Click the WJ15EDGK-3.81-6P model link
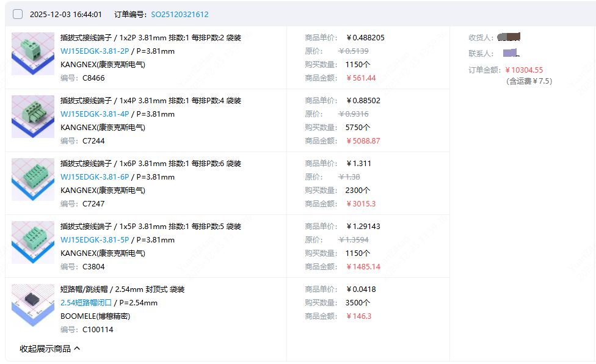This screenshot has height=364, width=596. point(95,177)
